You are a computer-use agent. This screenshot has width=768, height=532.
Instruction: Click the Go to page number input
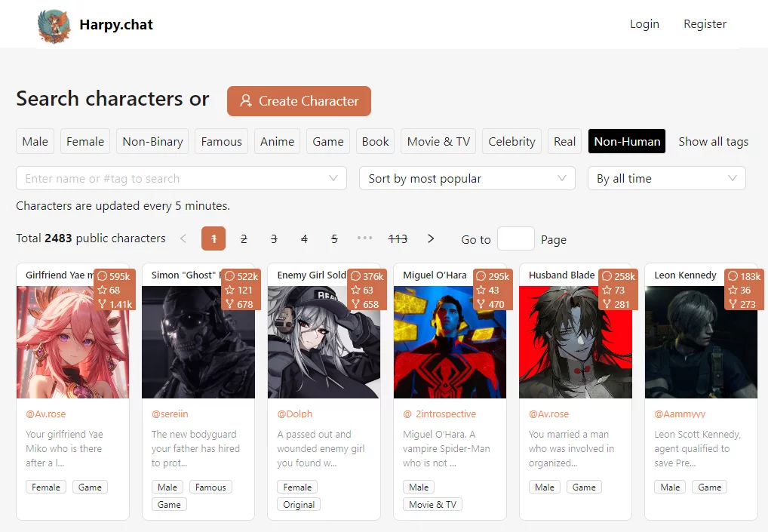coord(516,238)
